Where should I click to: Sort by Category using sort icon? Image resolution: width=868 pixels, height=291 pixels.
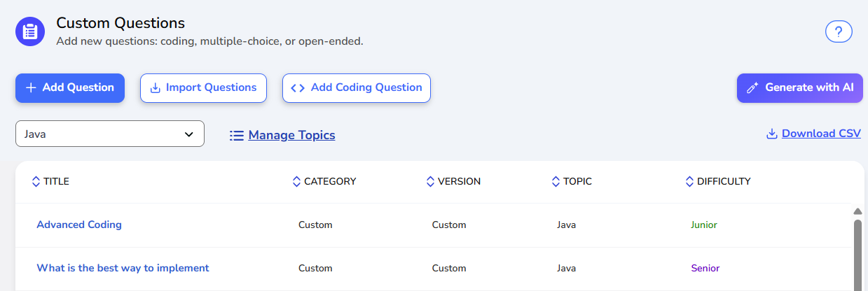296,182
